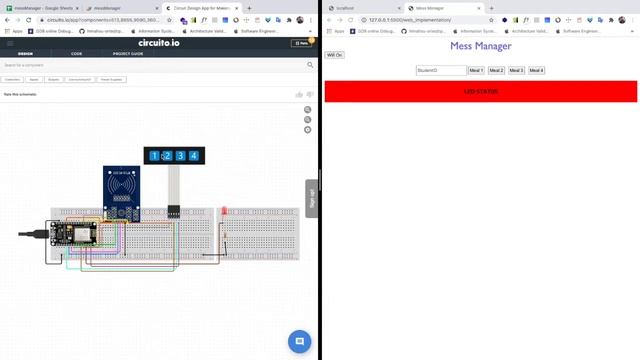The width and height of the screenshot is (640, 360).
Task: Open a new tab in the right browser
Action: pyautogui.click(x=491, y=8)
